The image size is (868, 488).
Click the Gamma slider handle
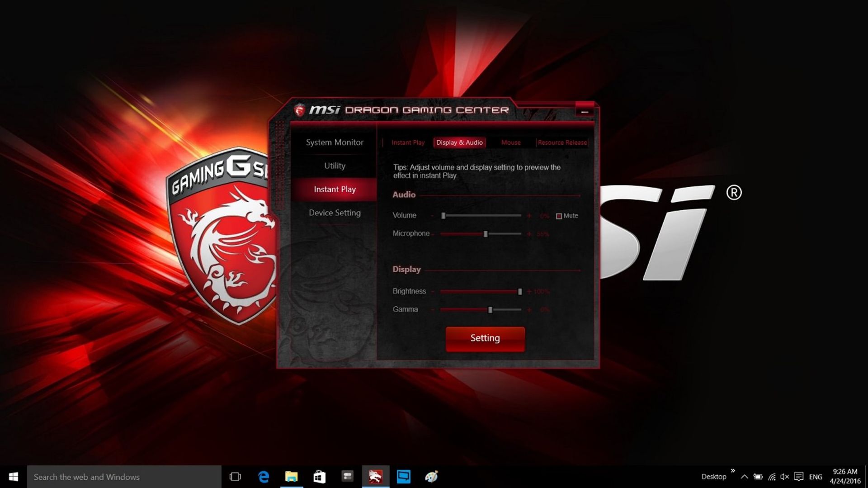pos(490,310)
